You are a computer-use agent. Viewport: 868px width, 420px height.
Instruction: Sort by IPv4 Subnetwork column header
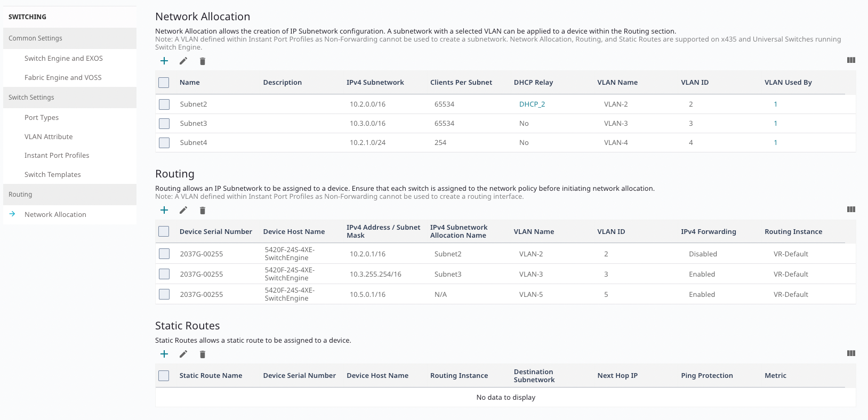coord(375,83)
